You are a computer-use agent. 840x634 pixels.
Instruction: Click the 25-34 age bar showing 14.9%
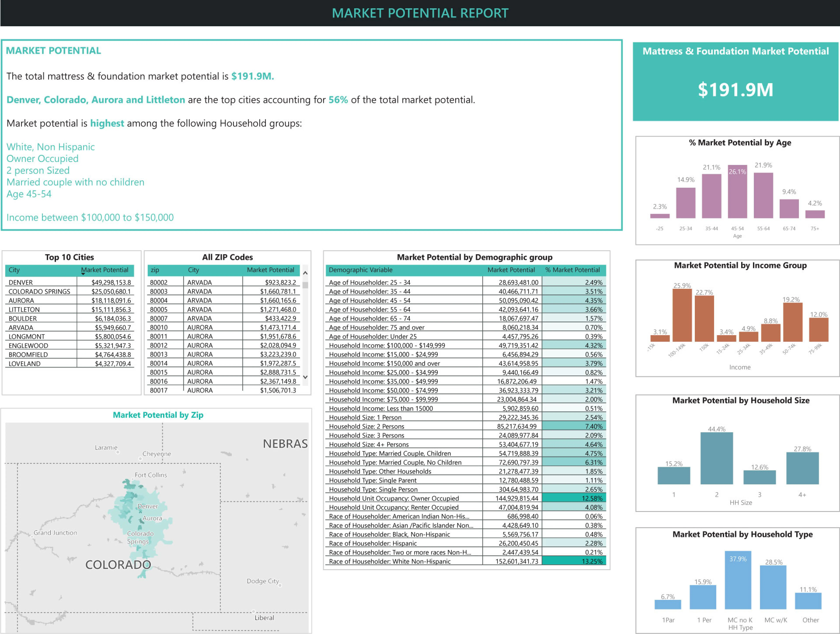[x=685, y=203]
